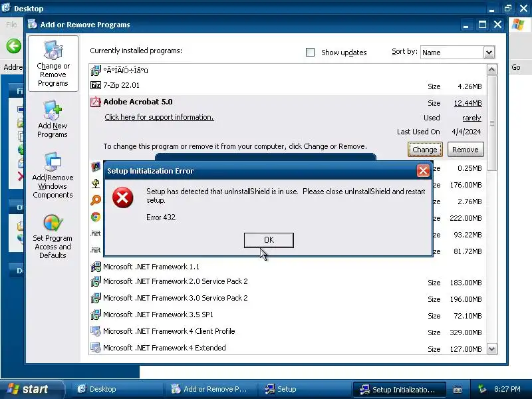Image resolution: width=532 pixels, height=399 pixels.
Task: Select the magnifier program icon in list
Action: point(96,200)
